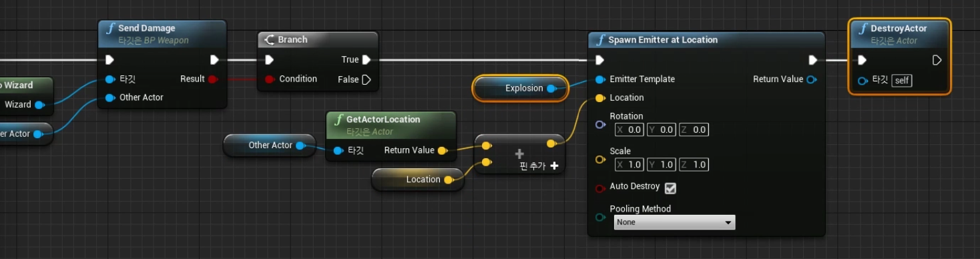Click the Auto Destroy red pin
The width and height of the screenshot is (980, 259).
click(600, 188)
